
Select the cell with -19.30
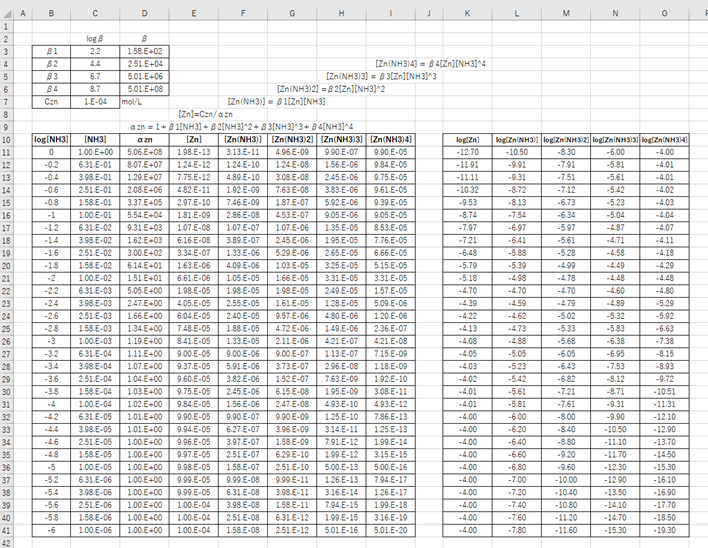pyautogui.click(x=664, y=530)
